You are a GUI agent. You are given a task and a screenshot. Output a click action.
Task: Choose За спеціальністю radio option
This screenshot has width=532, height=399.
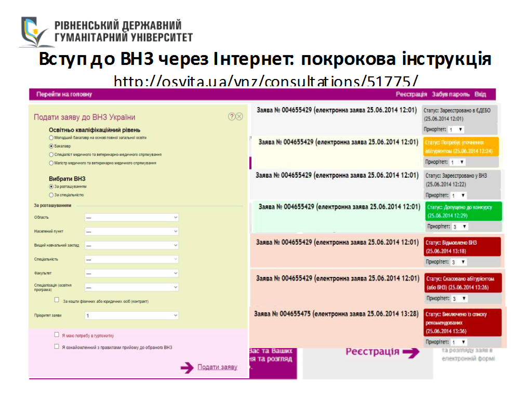(x=51, y=195)
